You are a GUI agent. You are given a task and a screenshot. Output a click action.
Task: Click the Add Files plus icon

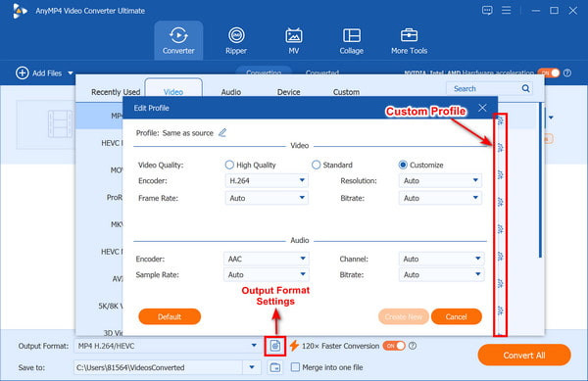click(x=23, y=73)
